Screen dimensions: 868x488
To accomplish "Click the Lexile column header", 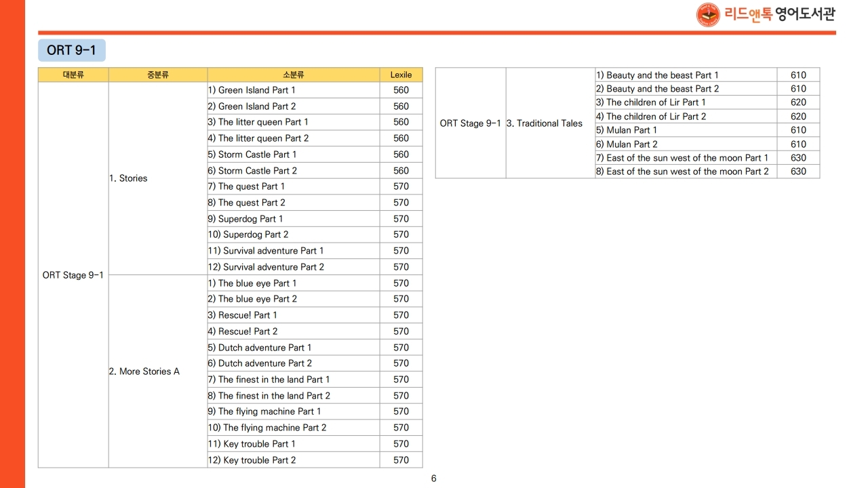I will 401,75.
